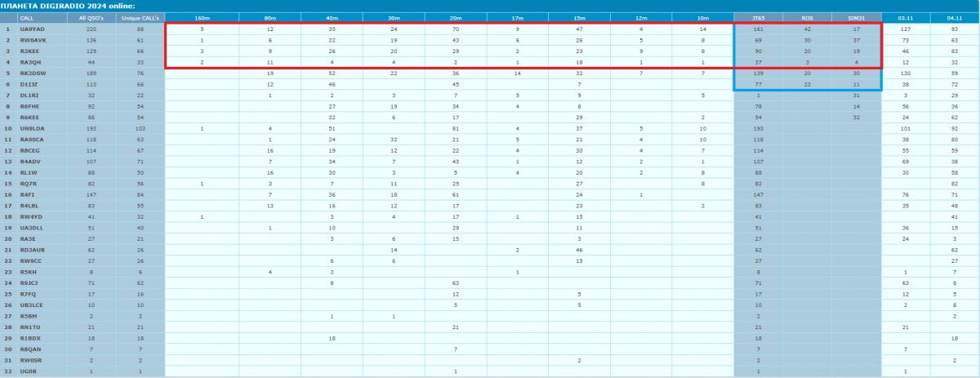Select the 10m band column header
Screen dimensions: 980x378
click(702, 16)
